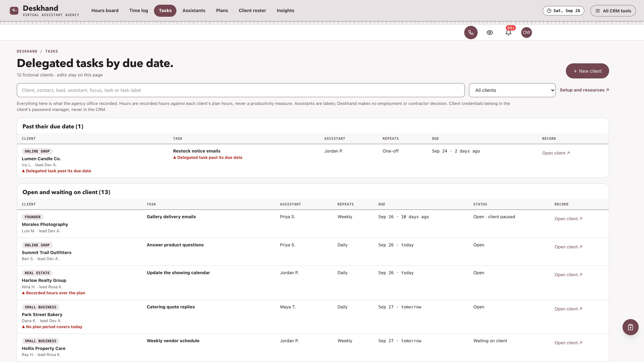
Task: Go to Assistants tab
Action: 194,11
